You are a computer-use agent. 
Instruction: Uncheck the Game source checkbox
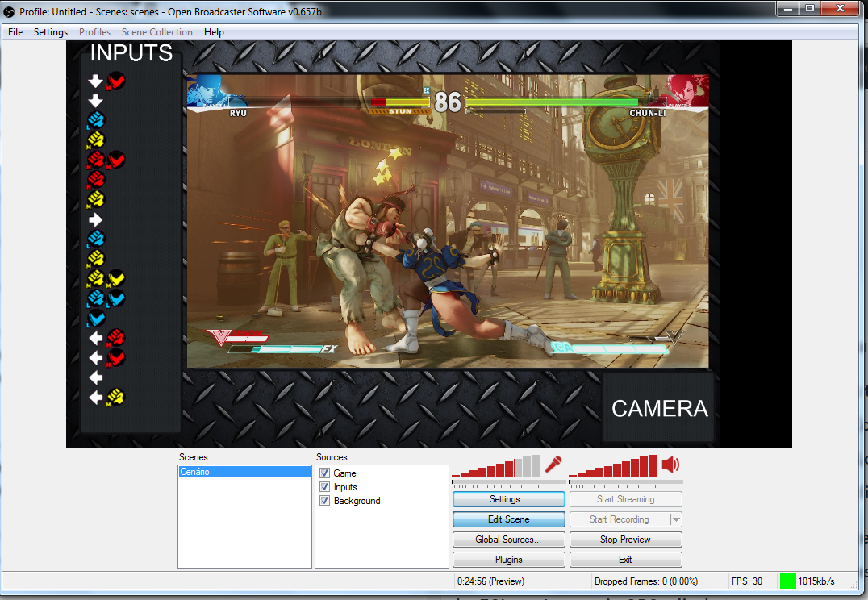coord(325,473)
